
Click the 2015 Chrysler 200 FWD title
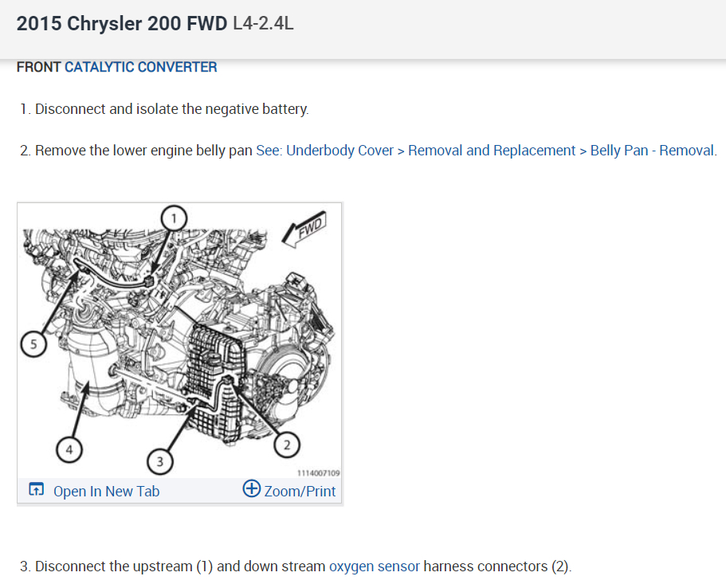[x=122, y=24]
